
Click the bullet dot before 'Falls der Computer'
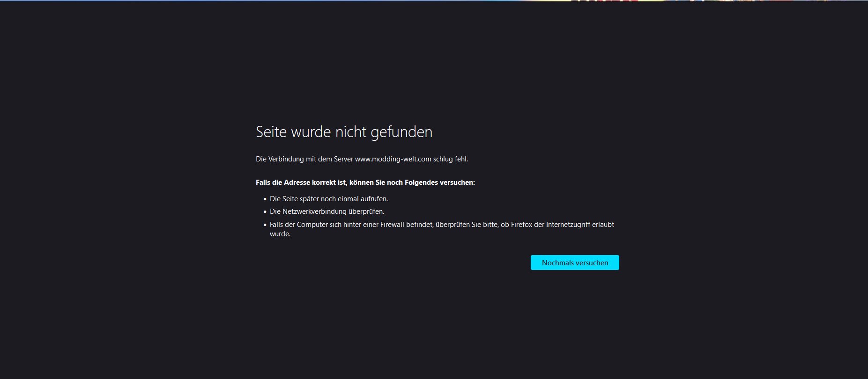pos(265,225)
